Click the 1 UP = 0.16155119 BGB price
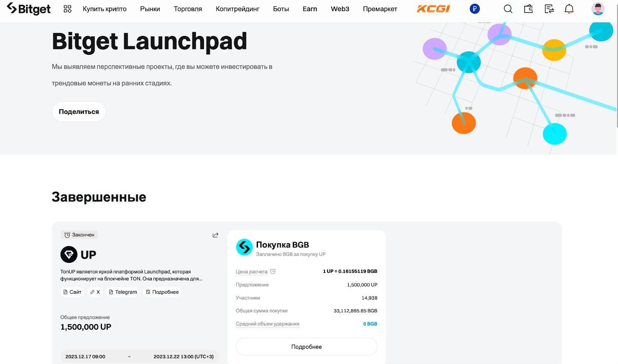Screen dimensions: 618x364 350,271
